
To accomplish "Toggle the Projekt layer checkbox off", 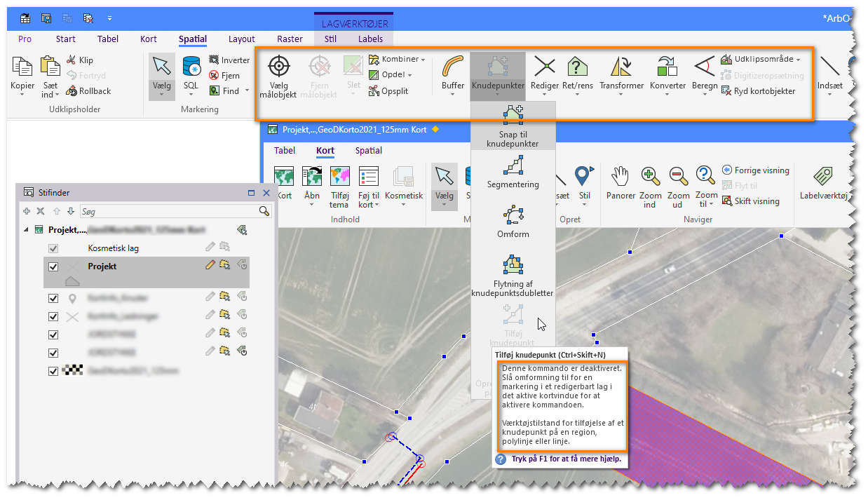I will pyautogui.click(x=54, y=265).
